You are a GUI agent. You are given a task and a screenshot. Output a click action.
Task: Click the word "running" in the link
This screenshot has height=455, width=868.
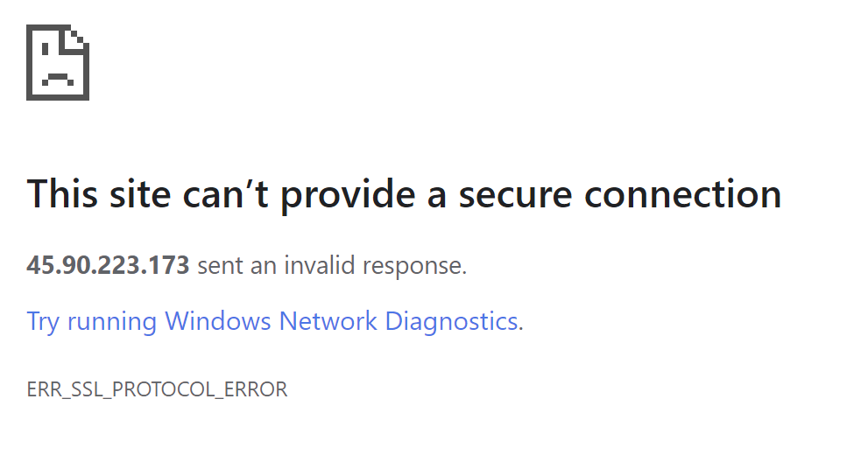tap(112, 321)
